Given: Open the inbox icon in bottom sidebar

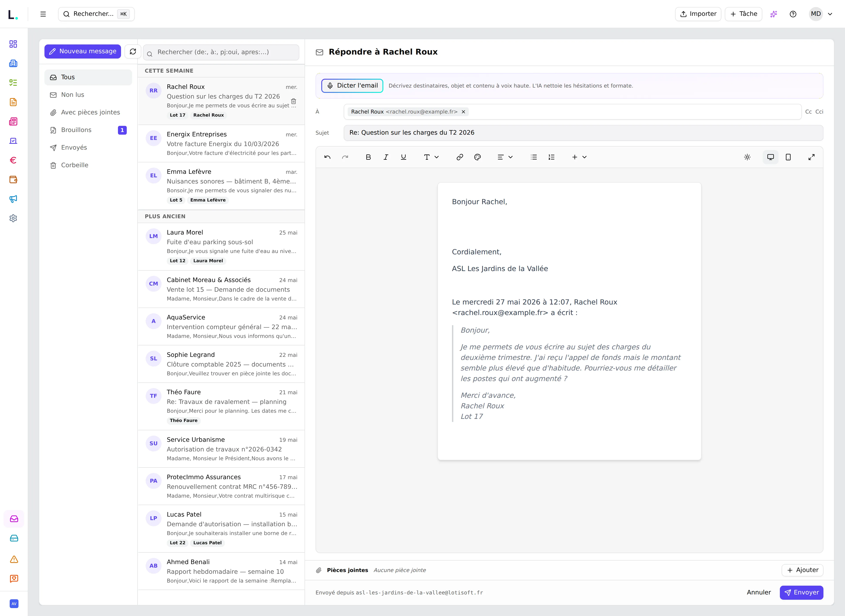Looking at the screenshot, I should 14,519.
